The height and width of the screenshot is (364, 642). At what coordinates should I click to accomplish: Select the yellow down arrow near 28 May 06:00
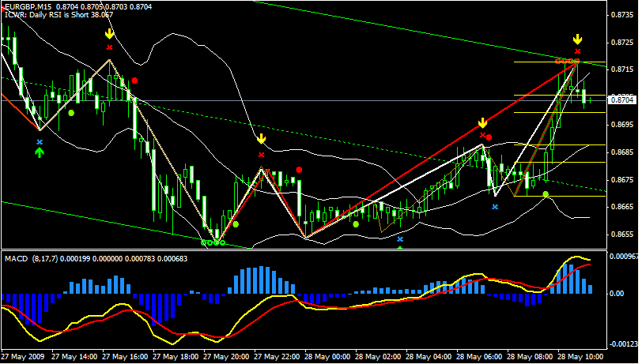(x=481, y=124)
